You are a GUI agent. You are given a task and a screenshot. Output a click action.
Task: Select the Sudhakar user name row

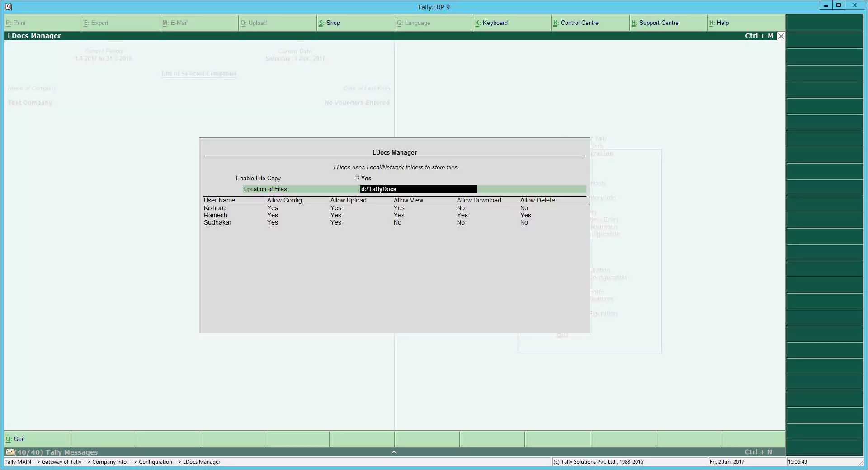click(x=217, y=223)
